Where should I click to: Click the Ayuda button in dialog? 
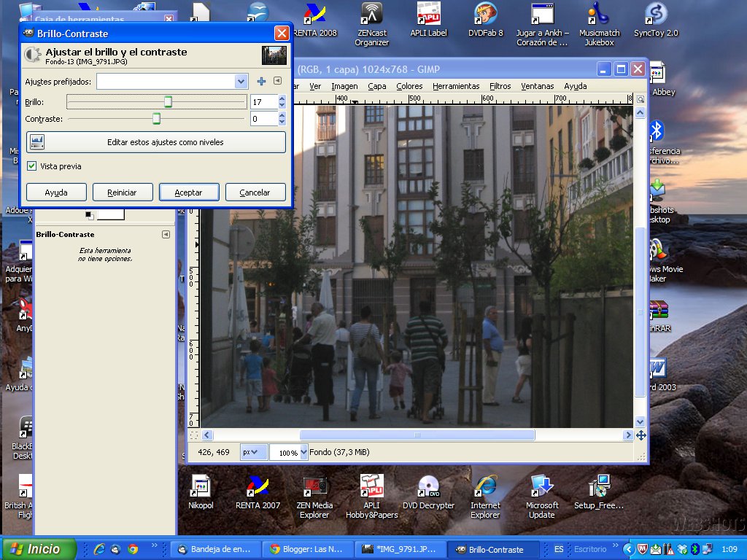56,192
